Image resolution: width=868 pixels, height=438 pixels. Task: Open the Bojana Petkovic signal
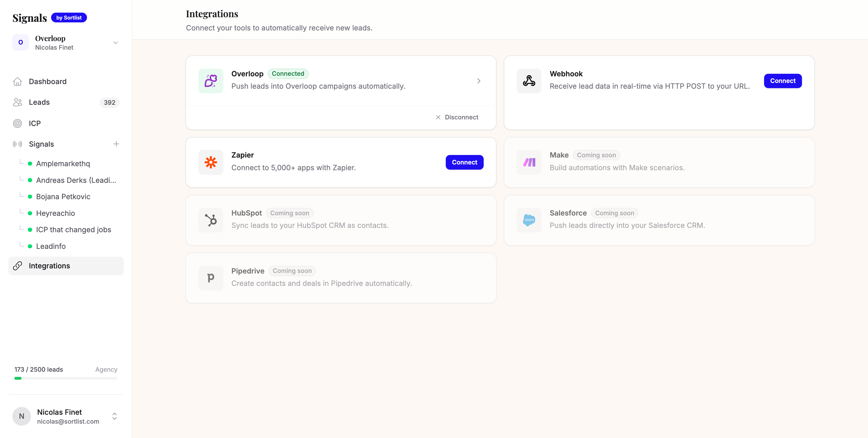pyautogui.click(x=63, y=197)
